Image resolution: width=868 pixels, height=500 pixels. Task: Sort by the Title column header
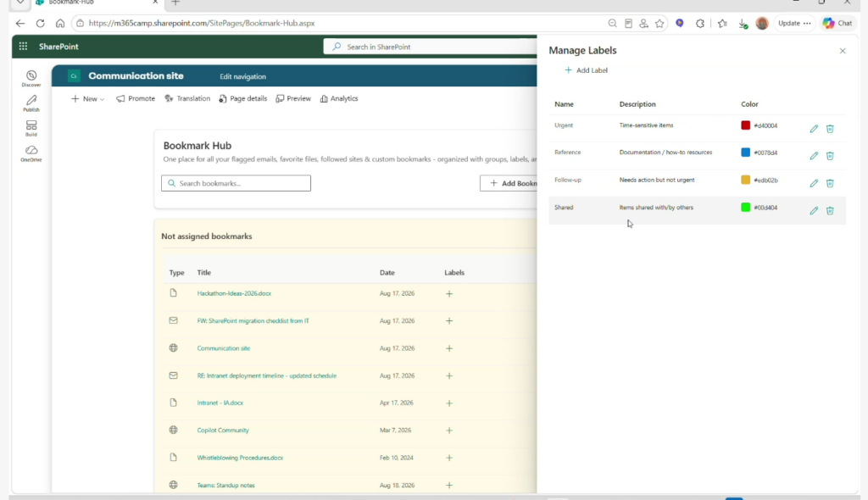click(x=203, y=272)
